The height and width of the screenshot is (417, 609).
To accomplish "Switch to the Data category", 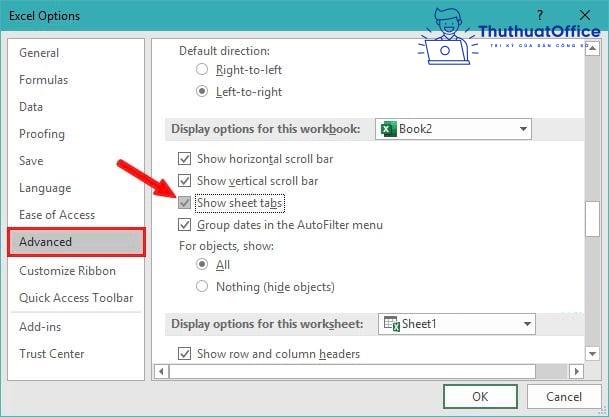I will 31,107.
